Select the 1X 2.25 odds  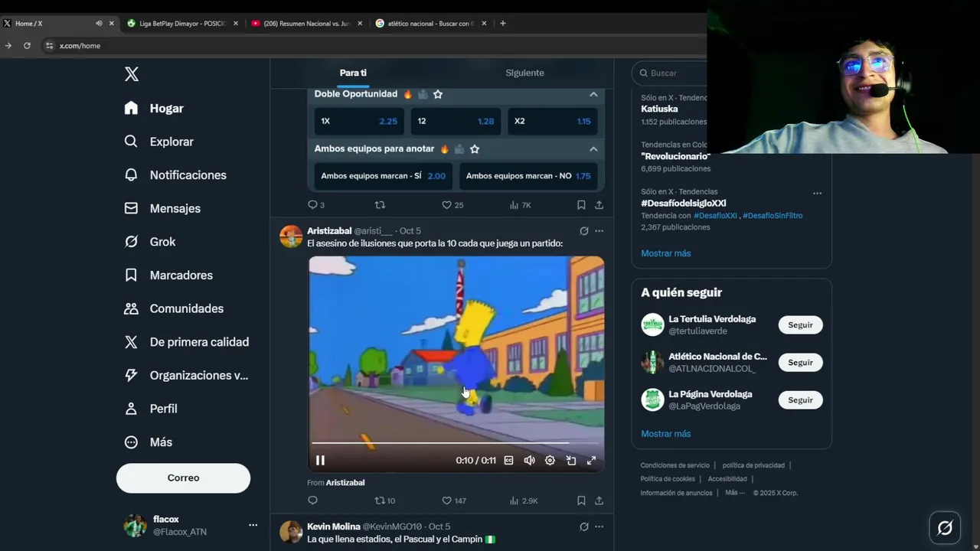(x=359, y=121)
